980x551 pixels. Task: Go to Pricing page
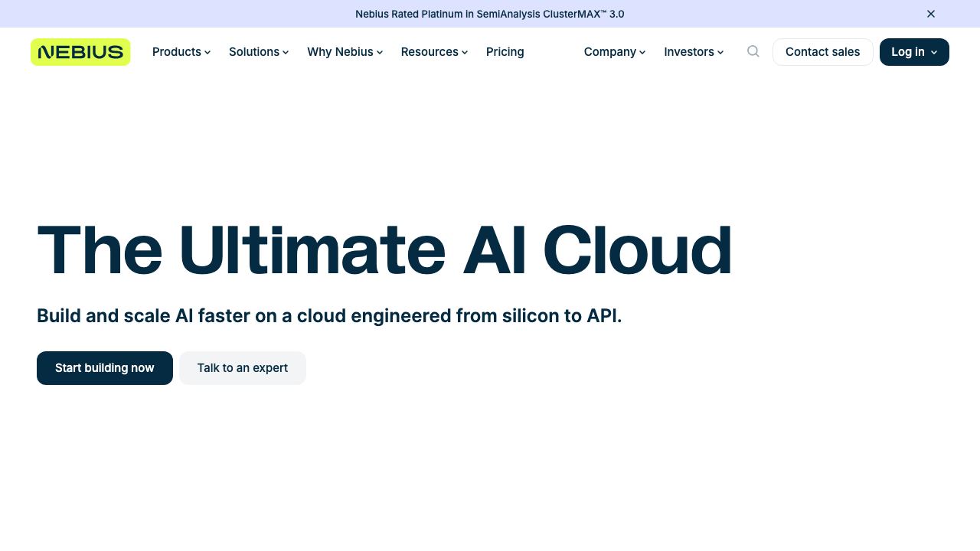tap(505, 52)
